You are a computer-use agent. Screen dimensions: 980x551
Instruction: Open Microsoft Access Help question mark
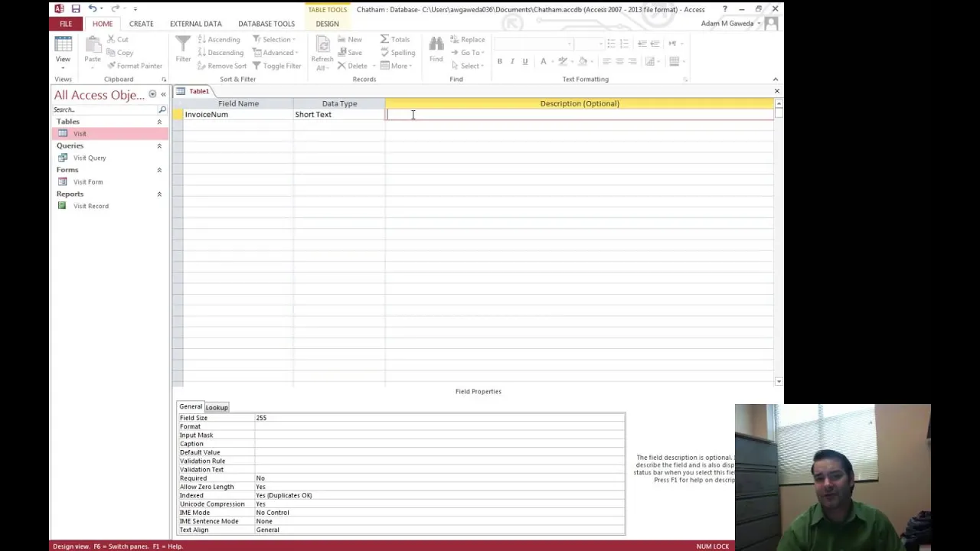tap(725, 9)
